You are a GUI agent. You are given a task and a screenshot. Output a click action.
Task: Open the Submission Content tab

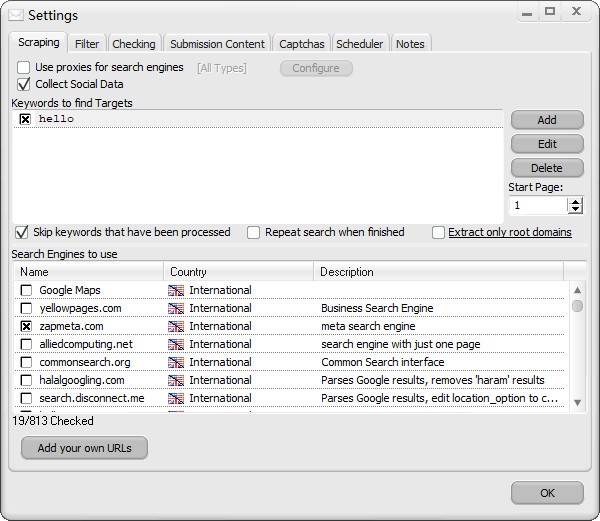pos(217,44)
